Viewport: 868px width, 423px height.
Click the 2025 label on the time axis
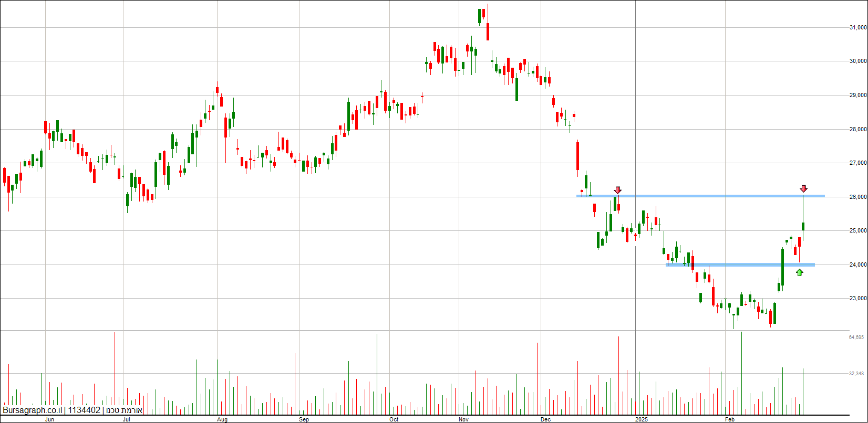[642, 419]
